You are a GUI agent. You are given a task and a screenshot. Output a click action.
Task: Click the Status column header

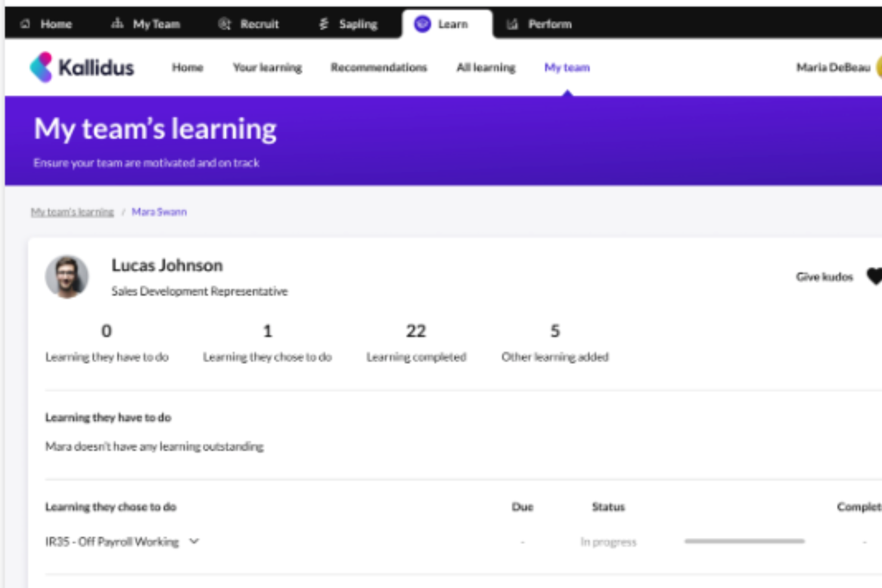coord(608,507)
